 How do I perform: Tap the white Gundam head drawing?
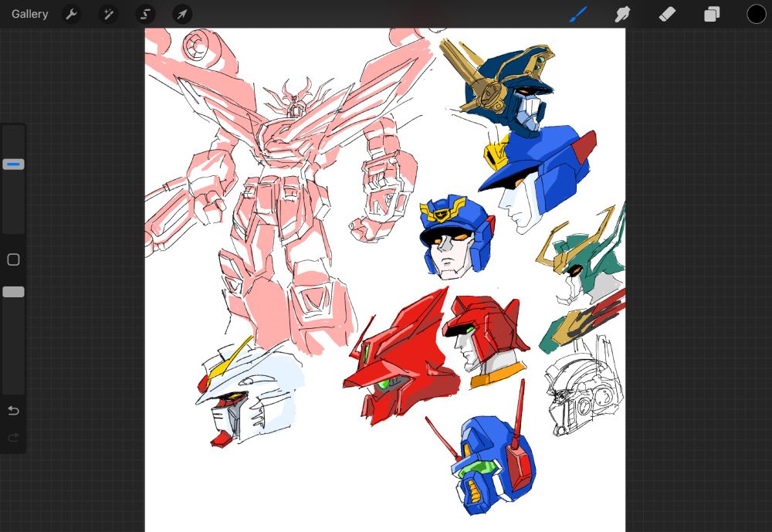click(249, 391)
